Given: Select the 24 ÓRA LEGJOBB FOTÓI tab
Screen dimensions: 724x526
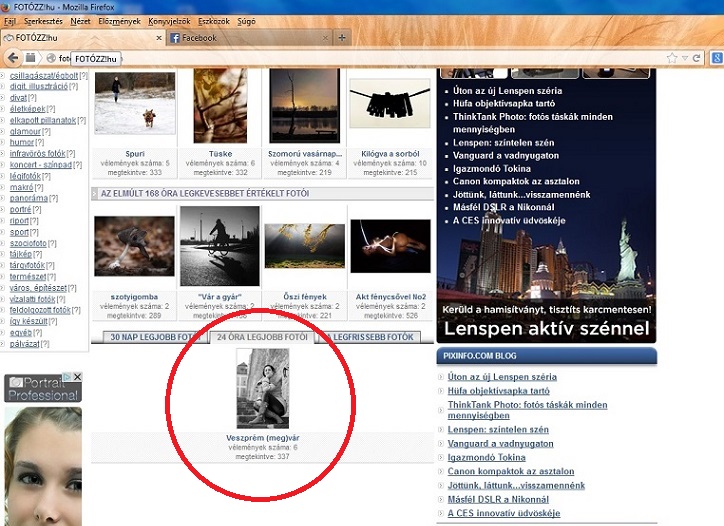Looking at the screenshot, I should click(262, 337).
